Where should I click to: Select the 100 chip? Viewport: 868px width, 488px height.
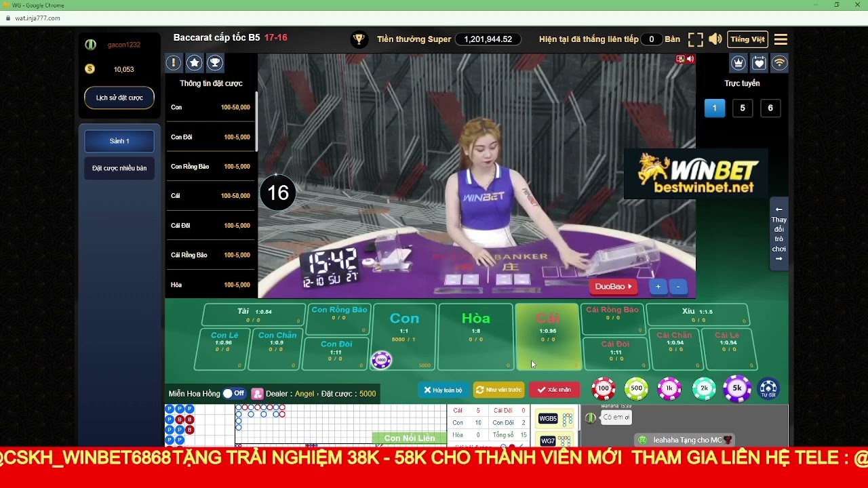[x=603, y=388]
